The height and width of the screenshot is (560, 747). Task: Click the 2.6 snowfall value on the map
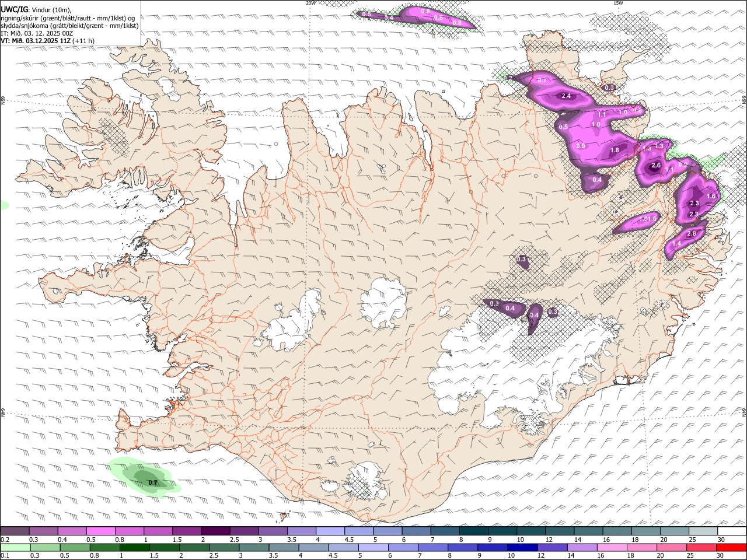[x=655, y=166]
